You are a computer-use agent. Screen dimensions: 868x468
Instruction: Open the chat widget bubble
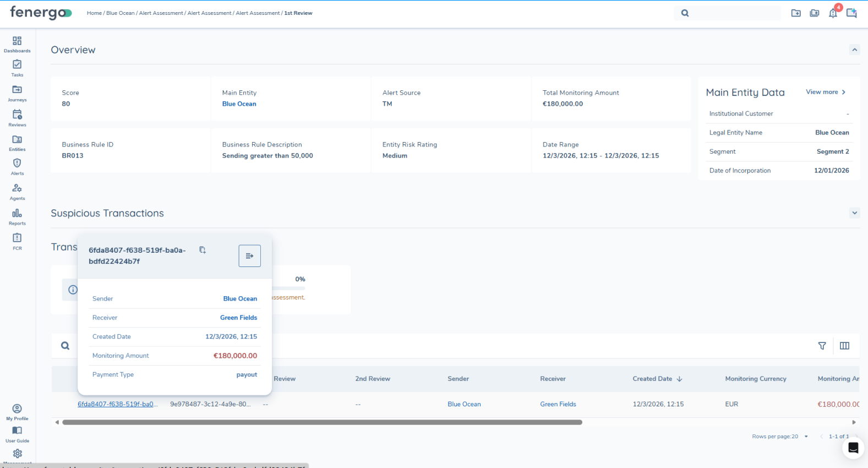tap(853, 448)
